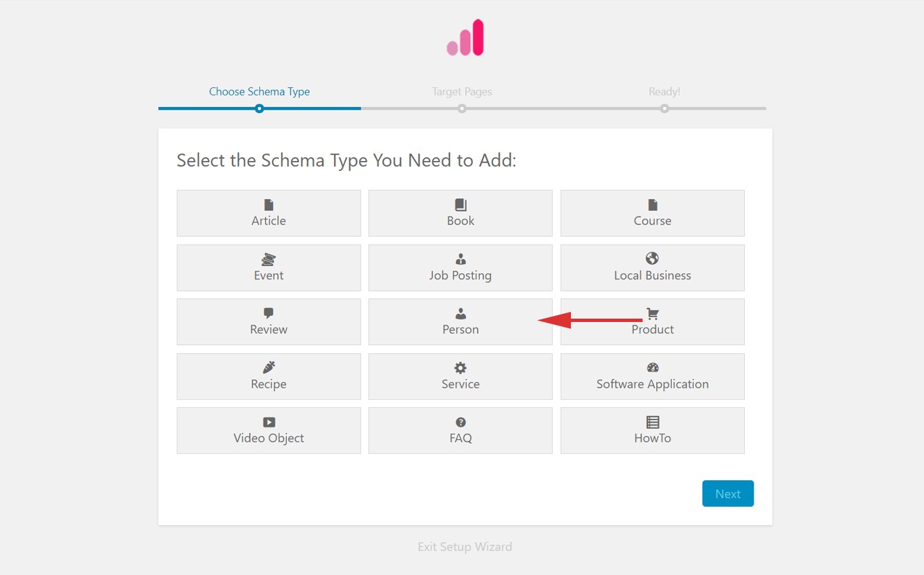Choose the Course schema option
This screenshot has height=575, width=924.
[652, 213]
